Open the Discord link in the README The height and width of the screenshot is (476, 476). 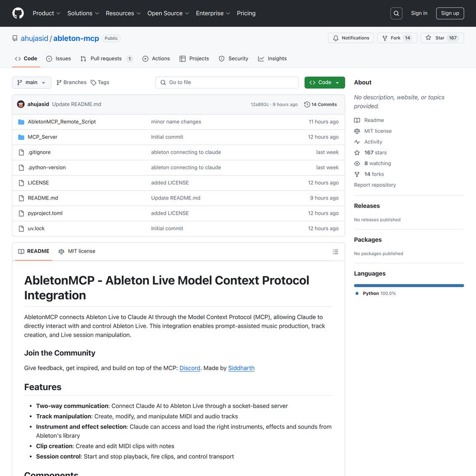(x=190, y=368)
